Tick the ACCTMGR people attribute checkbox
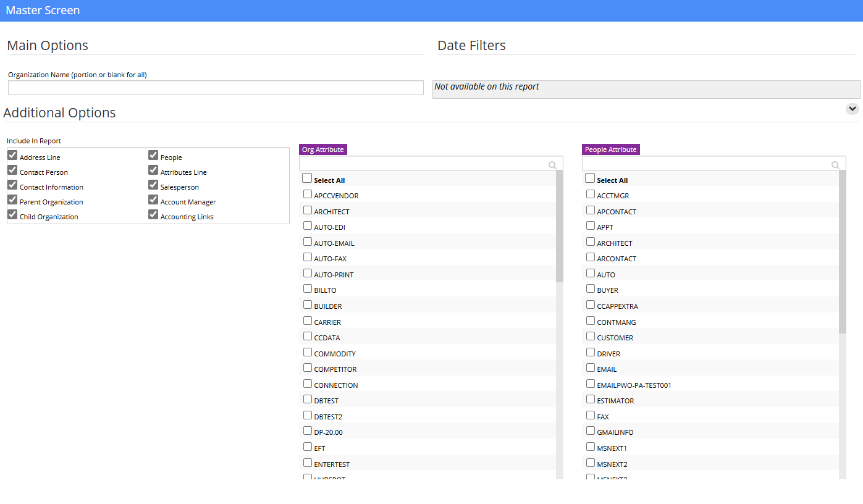This screenshot has height=504, width=863. click(x=591, y=194)
